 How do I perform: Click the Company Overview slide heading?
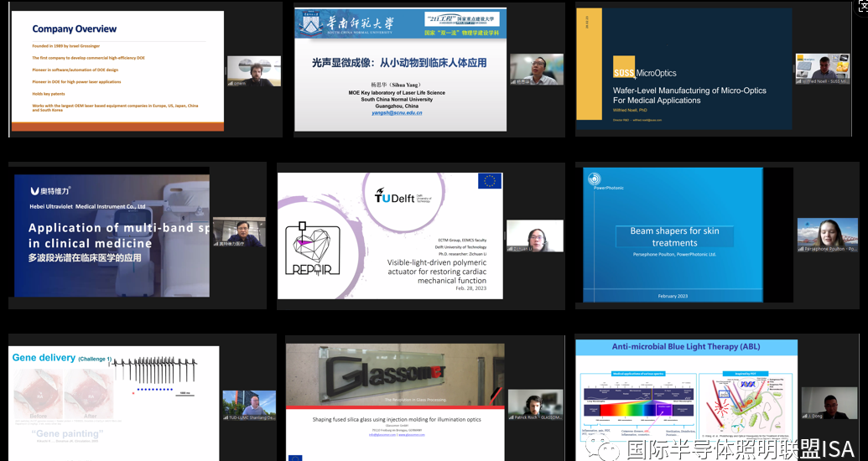75,29
